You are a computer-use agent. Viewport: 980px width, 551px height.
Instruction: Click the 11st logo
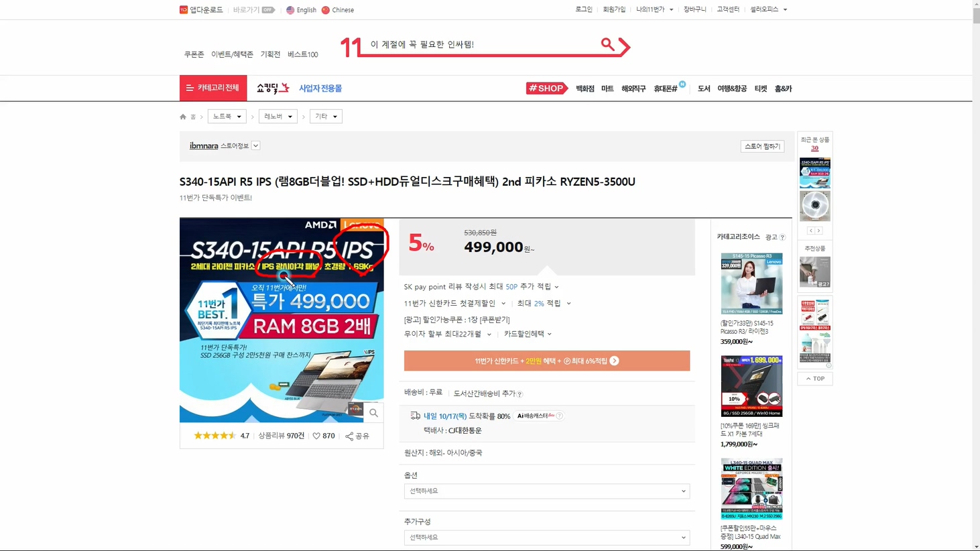pos(351,47)
